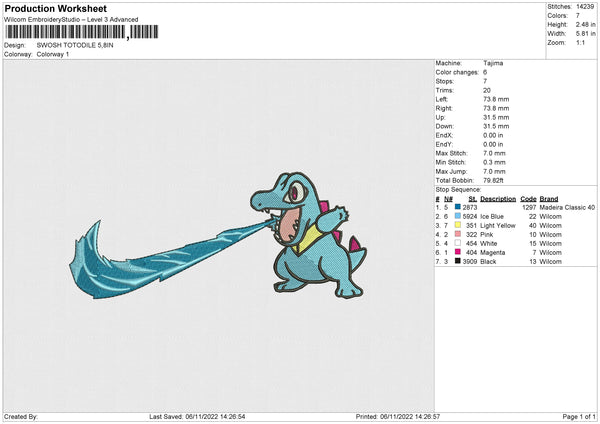600x424 pixels.
Task: Click the 'Down:' label
Action: [445, 126]
